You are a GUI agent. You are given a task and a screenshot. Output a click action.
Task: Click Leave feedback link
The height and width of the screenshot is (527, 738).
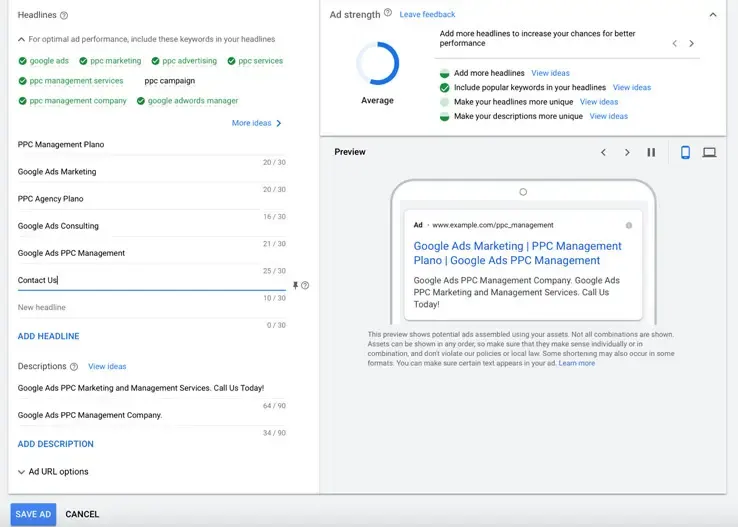pos(427,15)
